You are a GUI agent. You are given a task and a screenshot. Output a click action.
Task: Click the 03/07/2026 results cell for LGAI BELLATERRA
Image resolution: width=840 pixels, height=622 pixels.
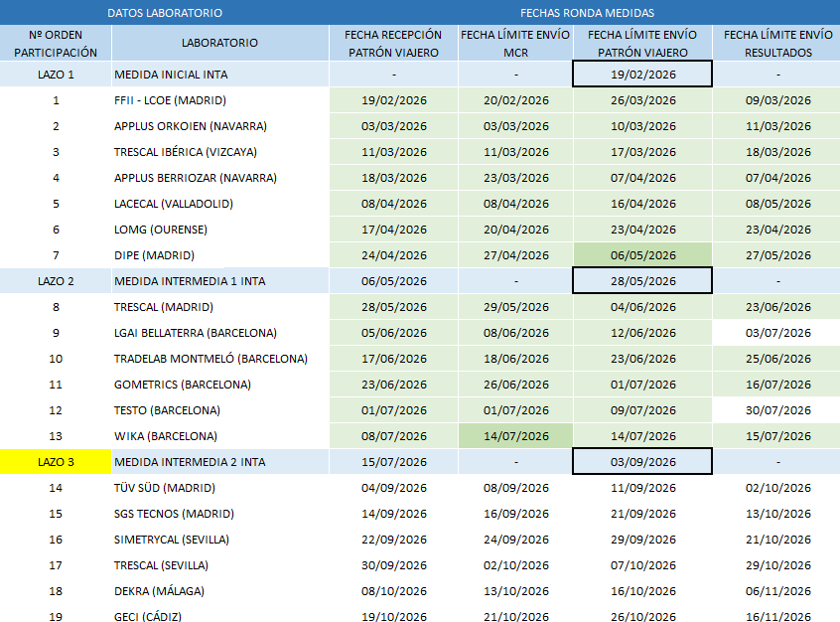pos(777,333)
